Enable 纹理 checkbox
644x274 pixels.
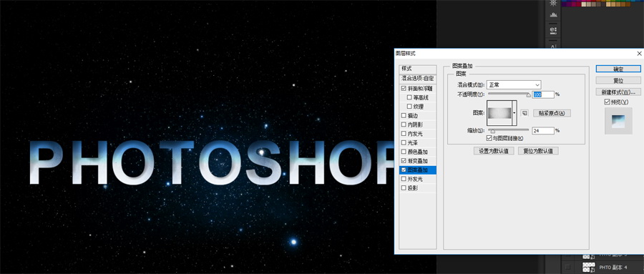coord(409,107)
